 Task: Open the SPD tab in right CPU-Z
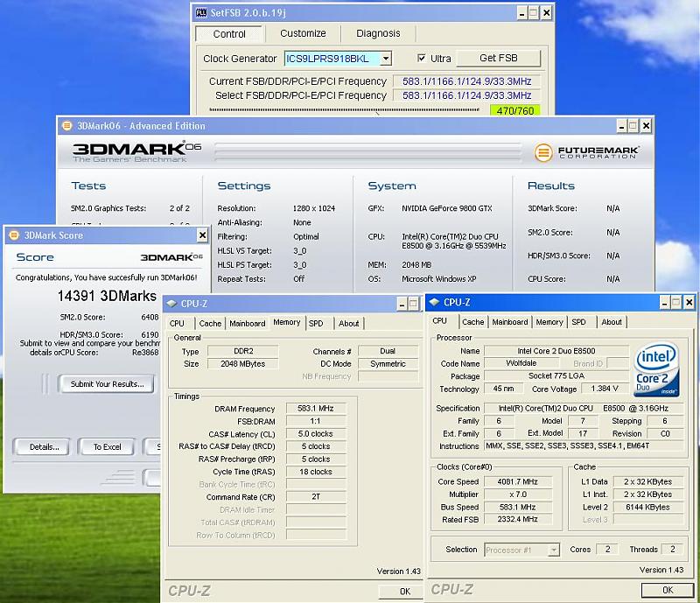[578, 322]
